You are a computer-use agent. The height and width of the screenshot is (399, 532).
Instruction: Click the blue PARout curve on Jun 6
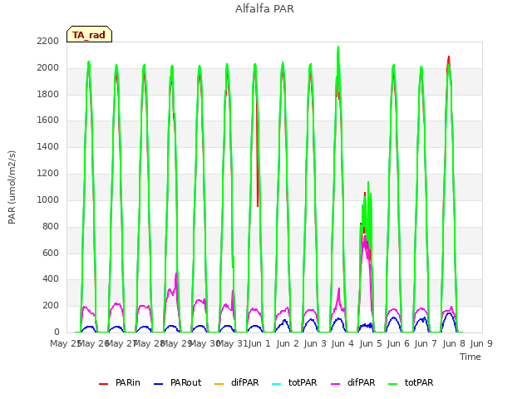393,318
